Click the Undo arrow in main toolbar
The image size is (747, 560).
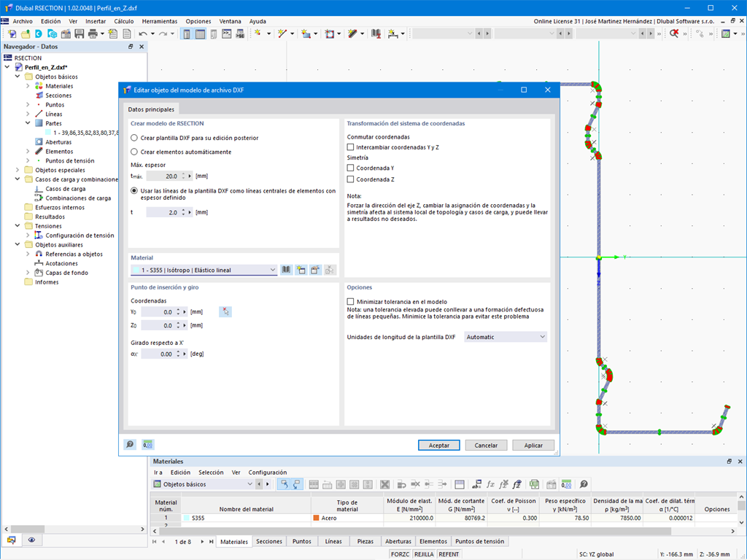tap(143, 34)
